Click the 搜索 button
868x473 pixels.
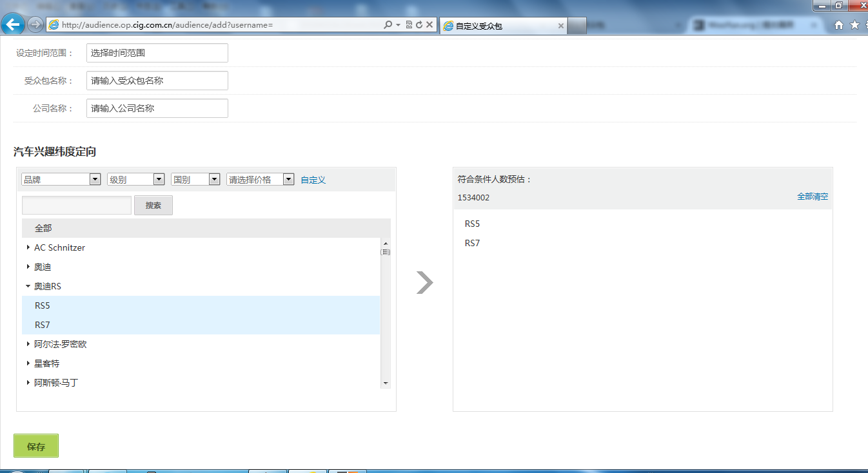pos(153,205)
